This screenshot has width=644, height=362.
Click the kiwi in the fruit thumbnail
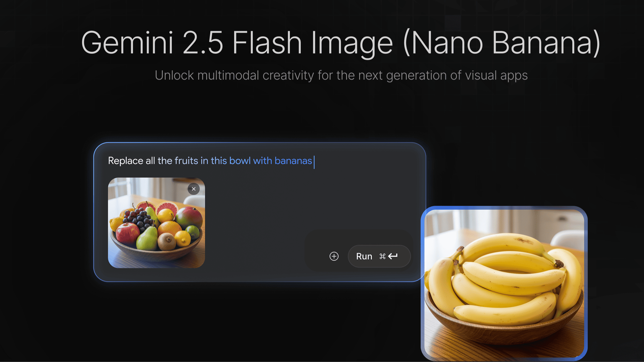(166, 241)
